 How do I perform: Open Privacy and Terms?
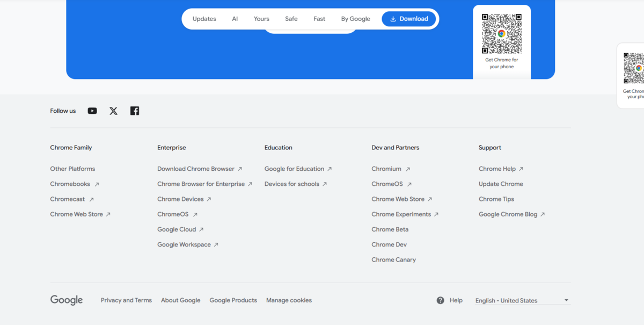126,300
